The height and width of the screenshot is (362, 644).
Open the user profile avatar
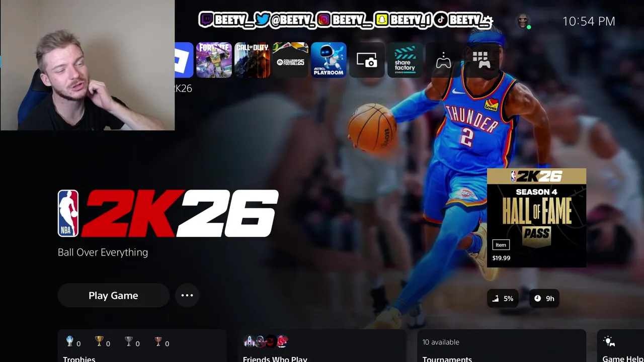click(523, 21)
